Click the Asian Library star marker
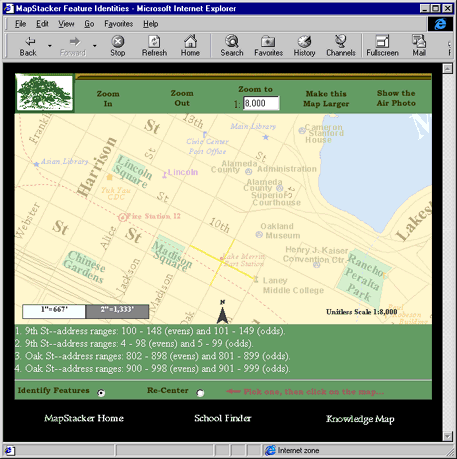457x459 pixels. (x=36, y=164)
